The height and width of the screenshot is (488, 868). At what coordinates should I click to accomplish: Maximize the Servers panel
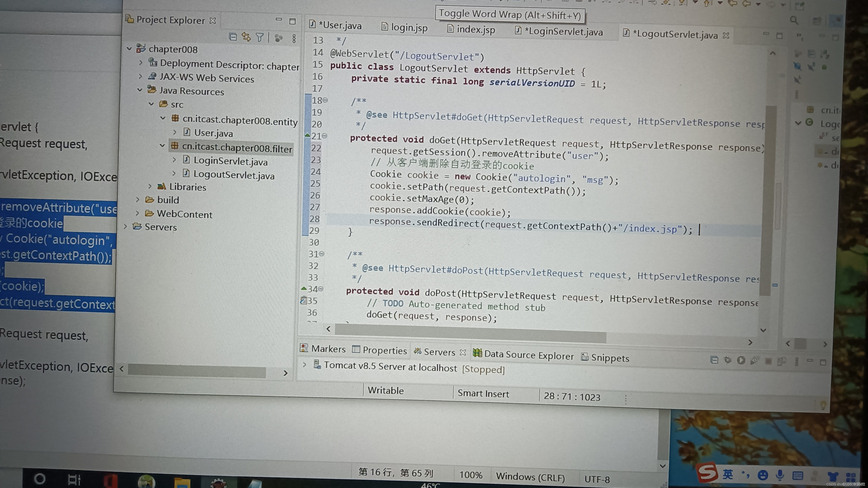click(x=823, y=362)
